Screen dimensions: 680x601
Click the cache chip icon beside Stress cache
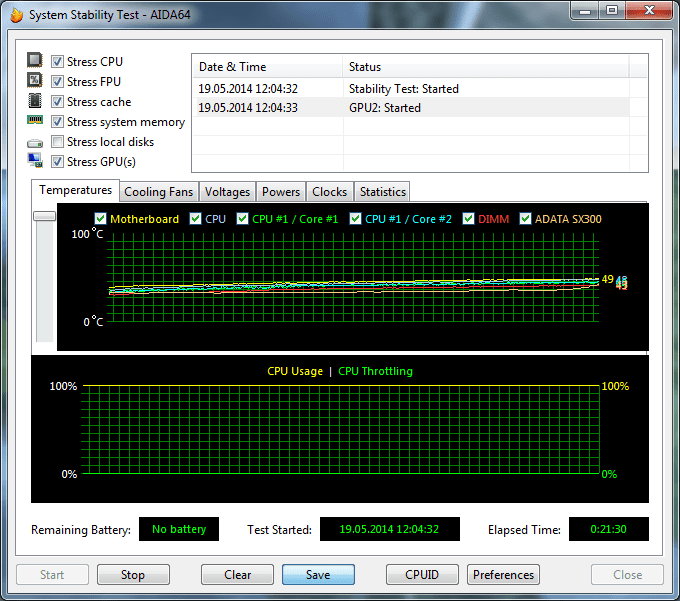(x=35, y=101)
